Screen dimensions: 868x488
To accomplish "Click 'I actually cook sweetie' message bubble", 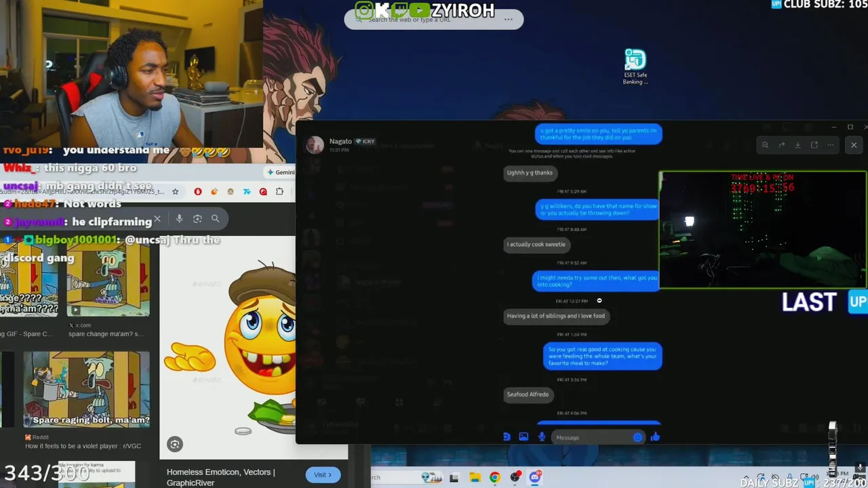I will point(536,244).
